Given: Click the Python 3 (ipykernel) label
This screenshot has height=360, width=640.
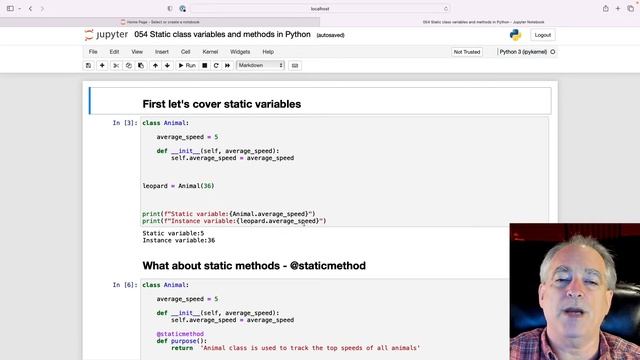Looking at the screenshot, I should [x=523, y=52].
